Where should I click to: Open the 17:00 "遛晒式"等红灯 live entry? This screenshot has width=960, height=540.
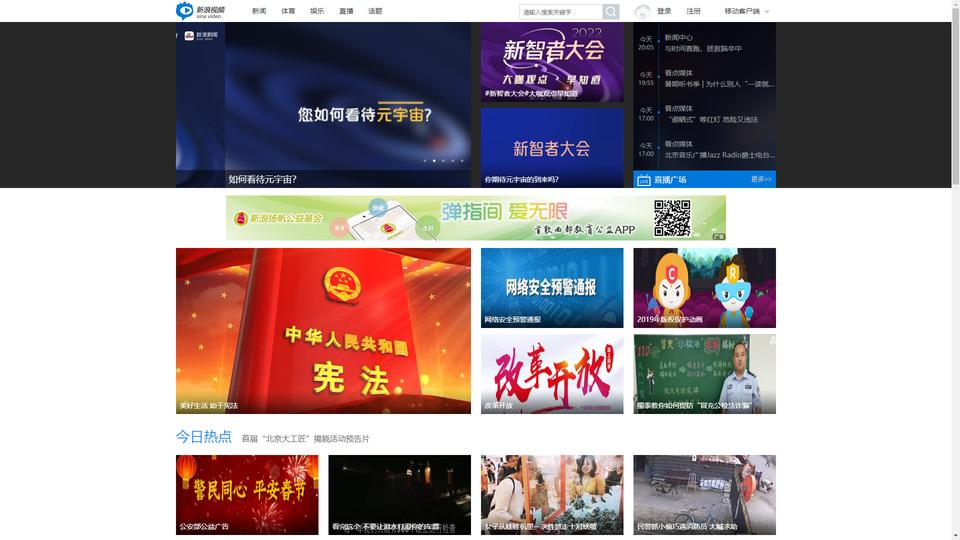(704, 114)
